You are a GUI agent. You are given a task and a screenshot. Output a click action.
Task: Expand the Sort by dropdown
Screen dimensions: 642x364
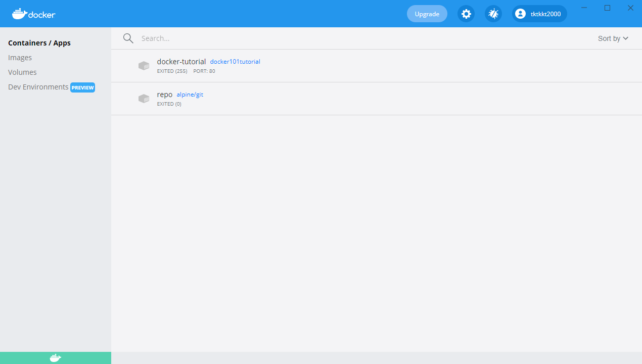613,38
